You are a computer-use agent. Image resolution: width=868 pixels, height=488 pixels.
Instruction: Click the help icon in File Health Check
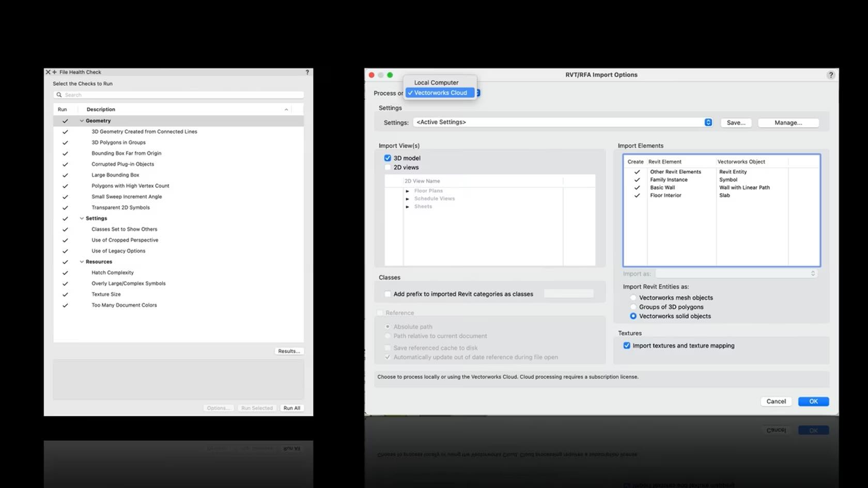click(x=307, y=72)
